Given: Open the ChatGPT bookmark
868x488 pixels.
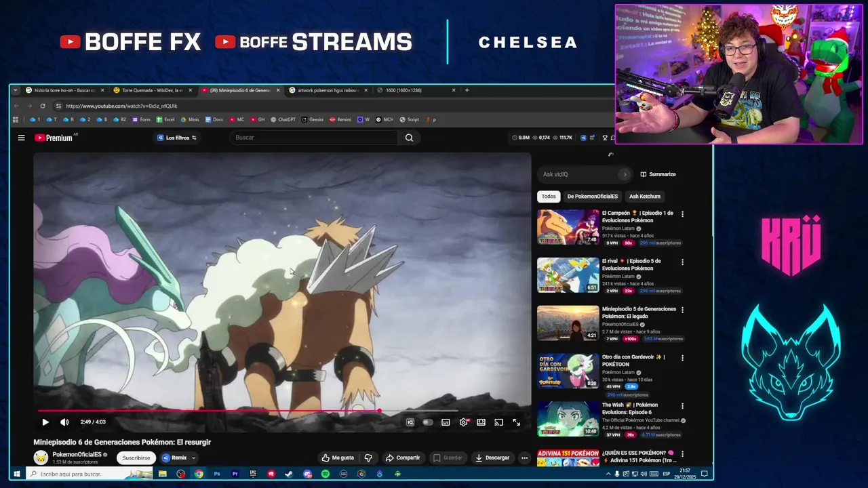Looking at the screenshot, I should tap(283, 119).
